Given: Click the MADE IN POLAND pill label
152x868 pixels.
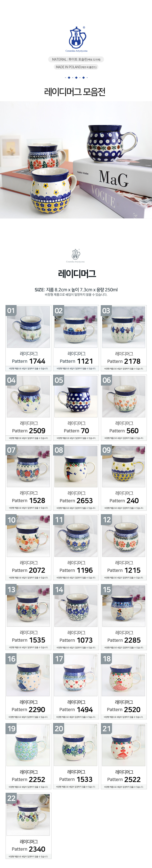Looking at the screenshot, I should pos(76,67).
